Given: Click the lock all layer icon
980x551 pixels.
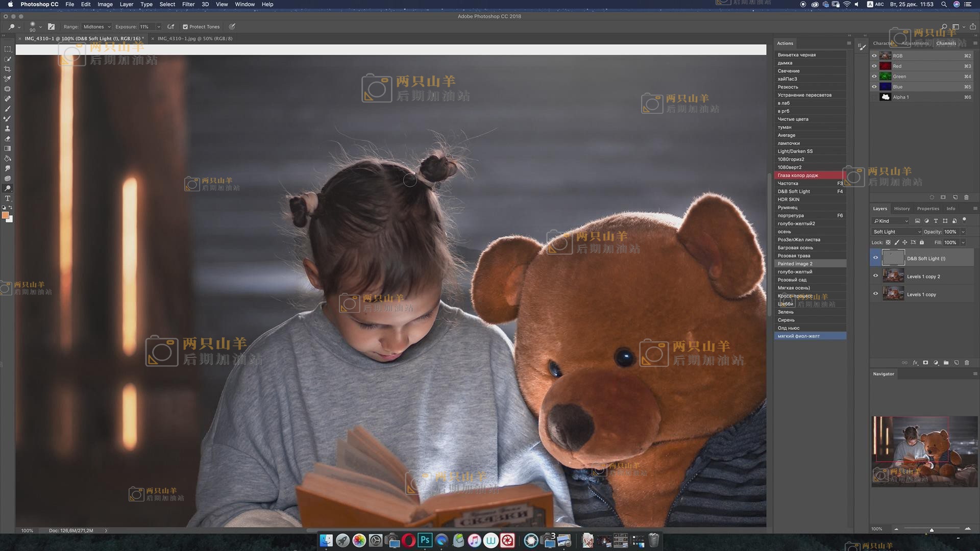Looking at the screenshot, I should click(x=922, y=242).
